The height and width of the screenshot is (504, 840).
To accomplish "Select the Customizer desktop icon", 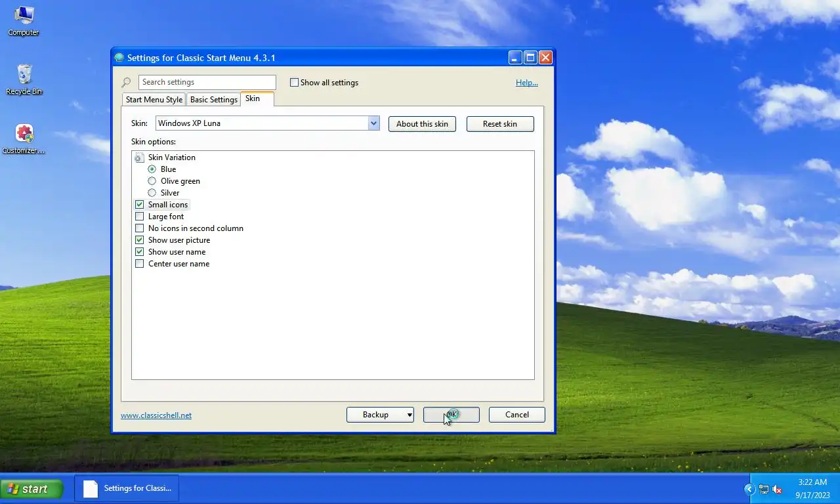I will [24, 139].
